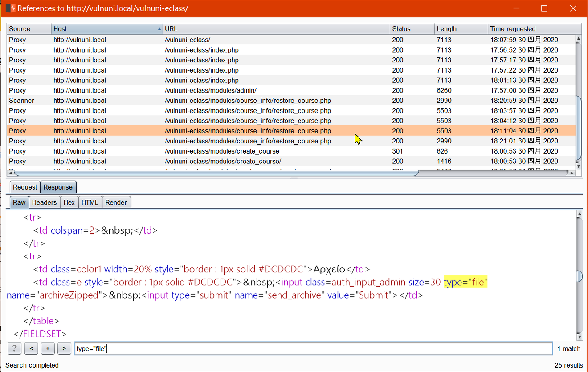The image size is (588, 372).
Task: Click the </FIELDSET> line in response
Action: [x=40, y=334]
